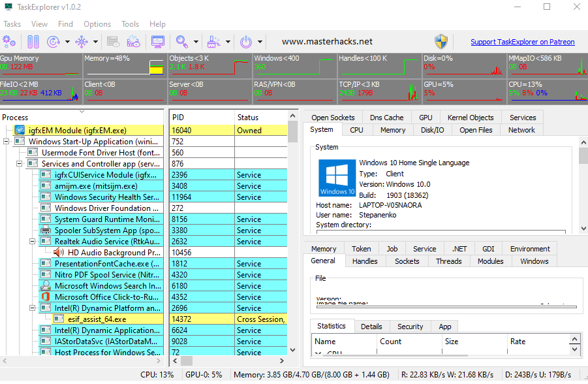Image resolution: width=588 pixels, height=384 pixels.
Task: Open dropdown arrow next to magnifier icon
Action: [x=196, y=42]
